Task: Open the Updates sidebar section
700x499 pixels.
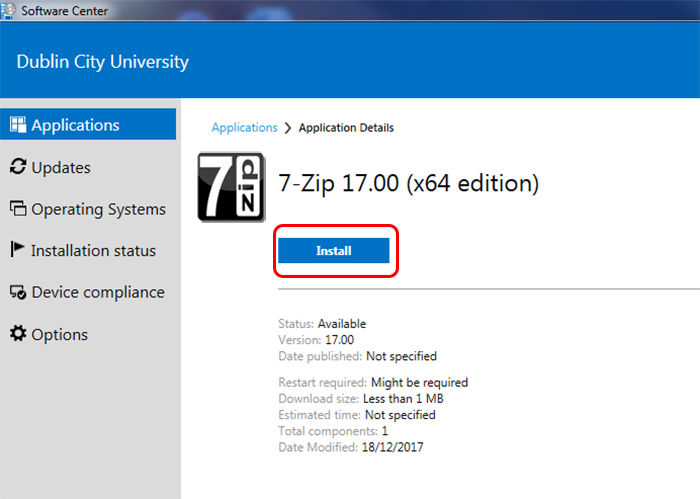Action: 88,167
